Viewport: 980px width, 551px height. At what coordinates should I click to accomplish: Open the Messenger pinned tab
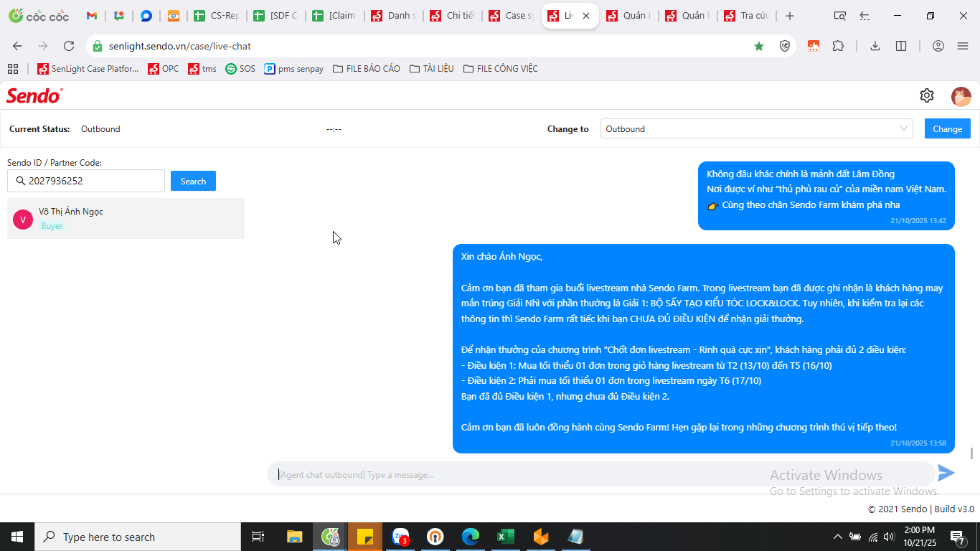[x=146, y=16]
